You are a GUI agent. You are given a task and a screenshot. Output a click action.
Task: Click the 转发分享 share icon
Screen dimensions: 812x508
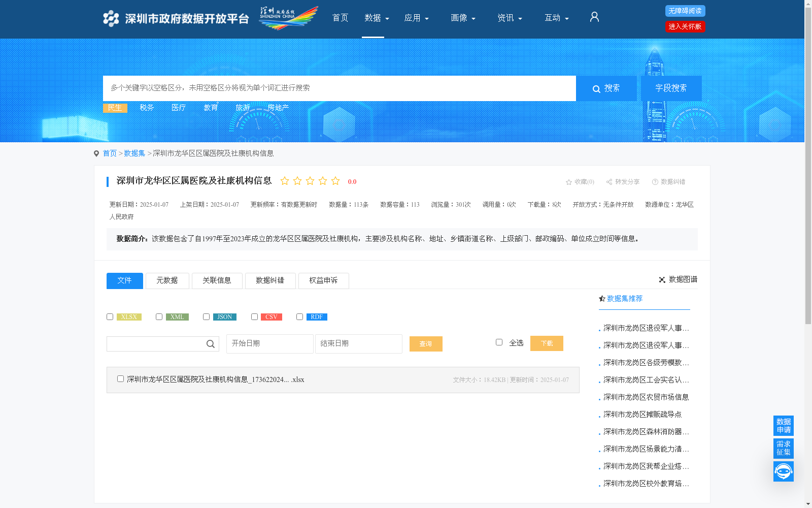tap(608, 181)
